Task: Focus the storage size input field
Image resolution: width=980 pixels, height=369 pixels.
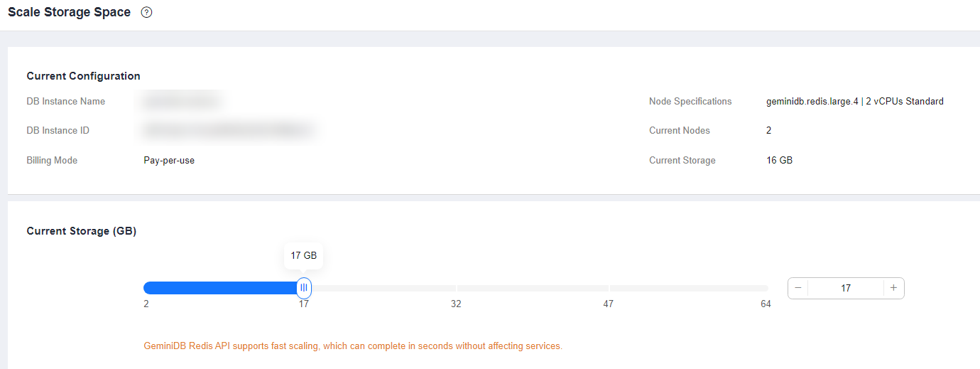Action: [x=845, y=288]
